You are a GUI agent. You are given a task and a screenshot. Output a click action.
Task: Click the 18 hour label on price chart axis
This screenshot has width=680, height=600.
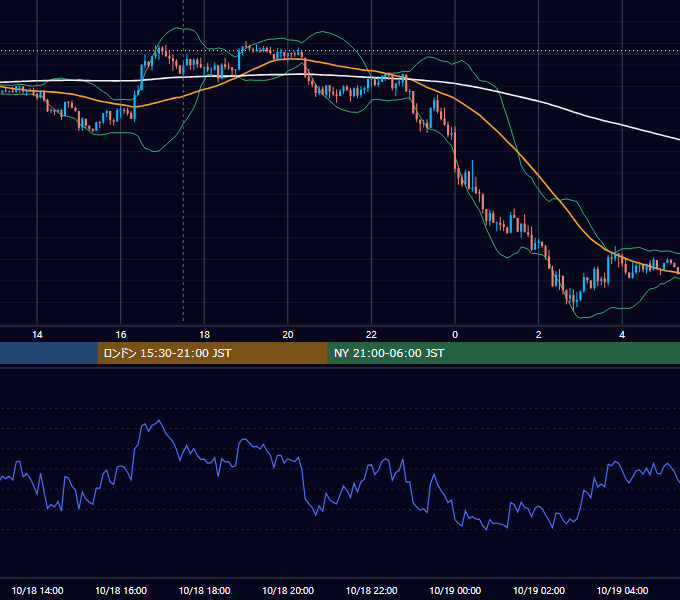(x=204, y=335)
